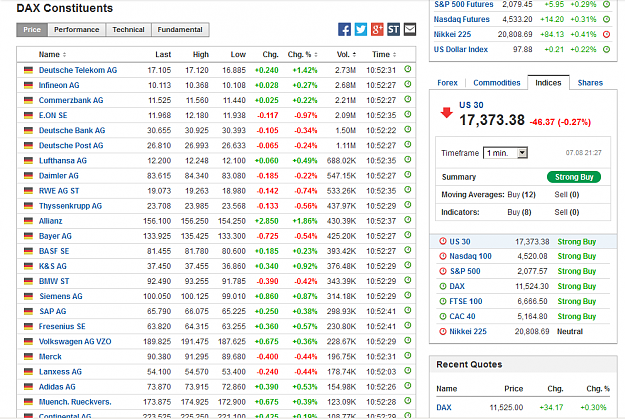Click clock icon in Deutsche Telekom row

(407, 69)
